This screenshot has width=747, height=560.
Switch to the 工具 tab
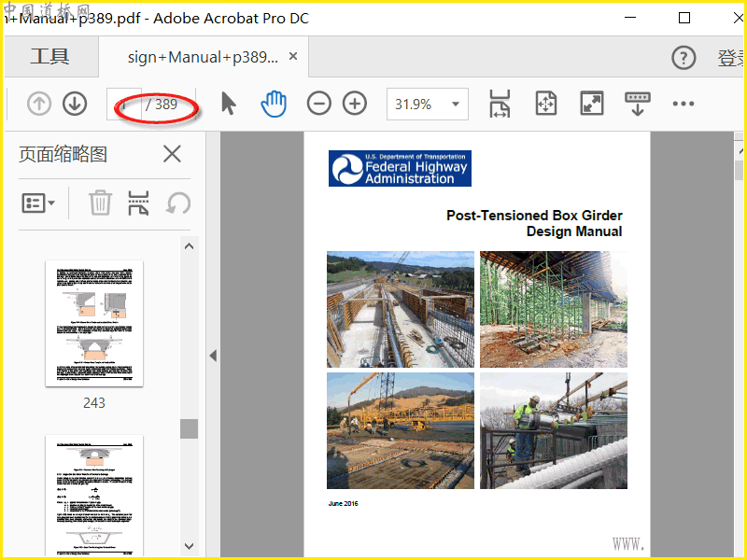tap(49, 57)
